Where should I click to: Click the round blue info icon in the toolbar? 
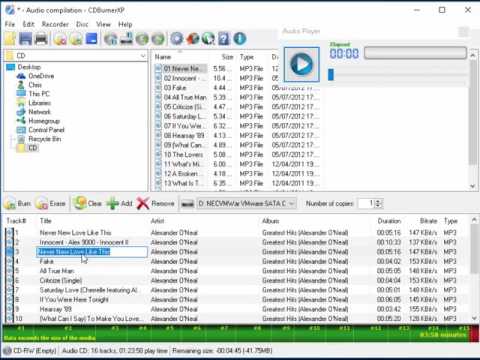(240, 39)
